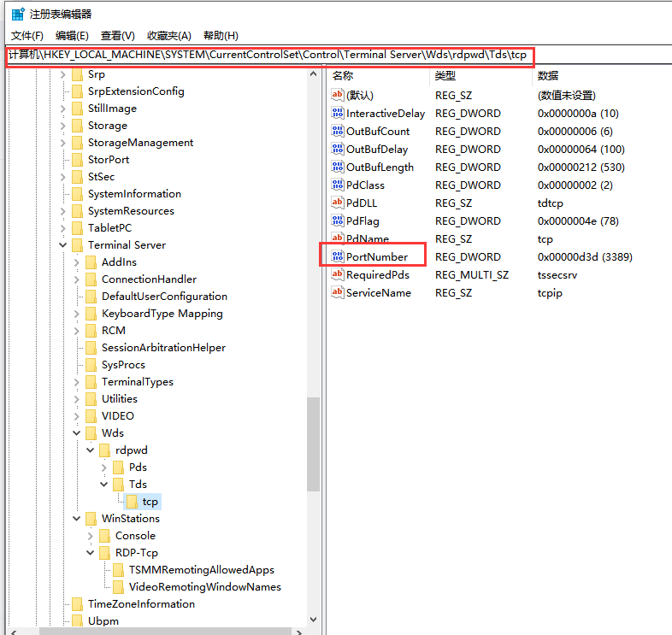Collapse the Tds tree node
672x635 pixels.
(x=104, y=485)
